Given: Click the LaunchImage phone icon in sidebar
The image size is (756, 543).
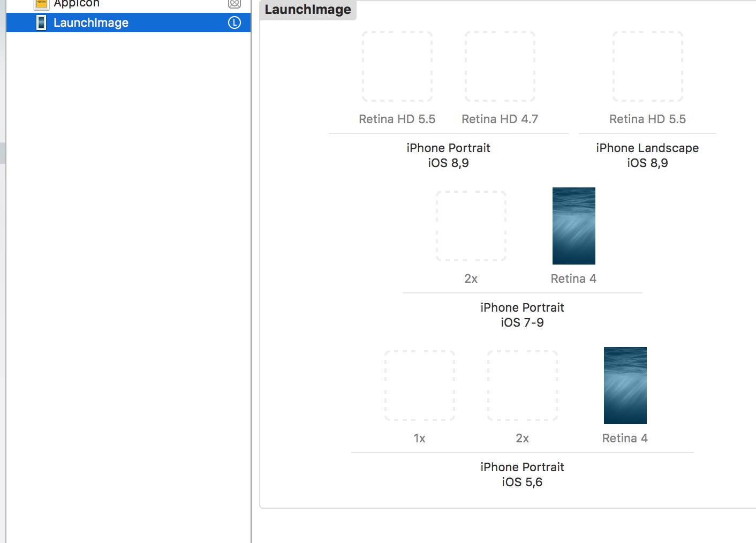Looking at the screenshot, I should click(41, 22).
